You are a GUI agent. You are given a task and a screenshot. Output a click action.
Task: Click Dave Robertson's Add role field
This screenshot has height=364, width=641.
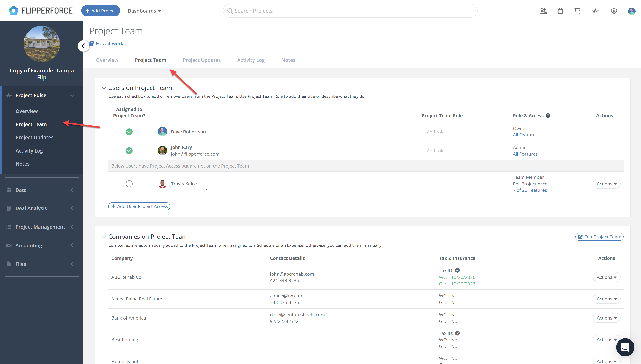coord(463,131)
